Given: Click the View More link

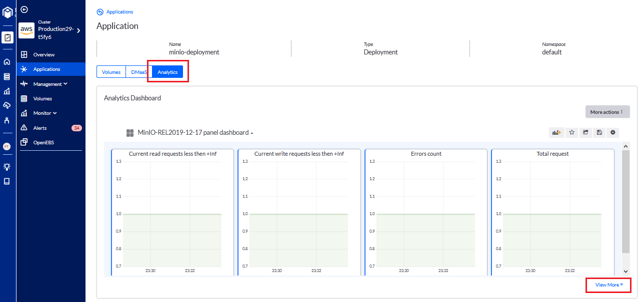Looking at the screenshot, I should 609,285.
